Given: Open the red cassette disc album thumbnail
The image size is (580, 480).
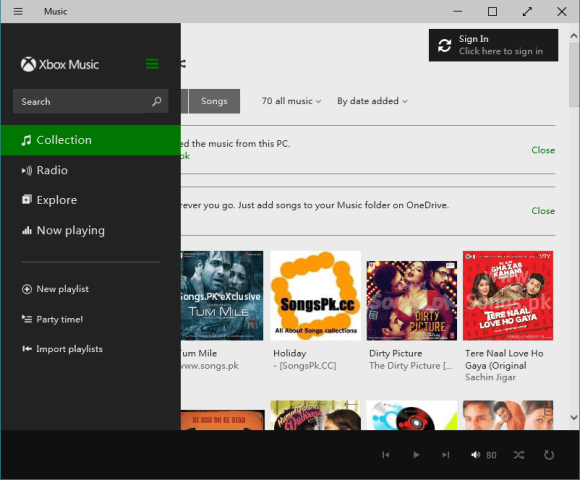Looking at the screenshot, I should click(x=412, y=415).
